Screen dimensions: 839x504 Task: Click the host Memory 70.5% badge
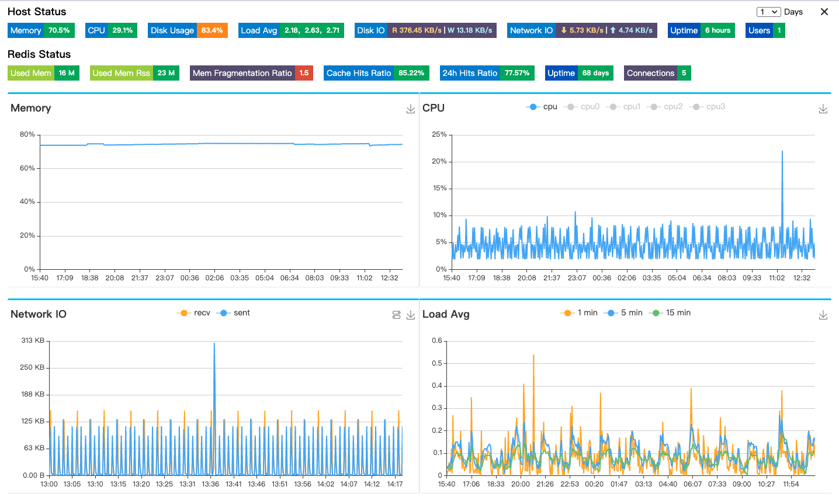pos(41,30)
